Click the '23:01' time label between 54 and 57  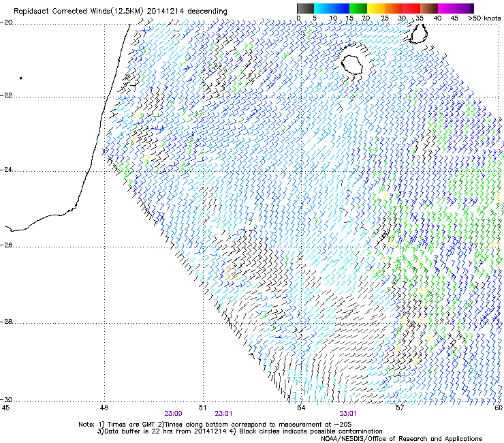tap(348, 414)
